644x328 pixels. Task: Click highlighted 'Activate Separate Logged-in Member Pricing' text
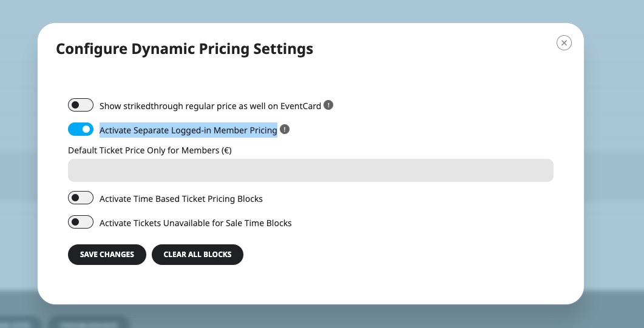point(188,130)
